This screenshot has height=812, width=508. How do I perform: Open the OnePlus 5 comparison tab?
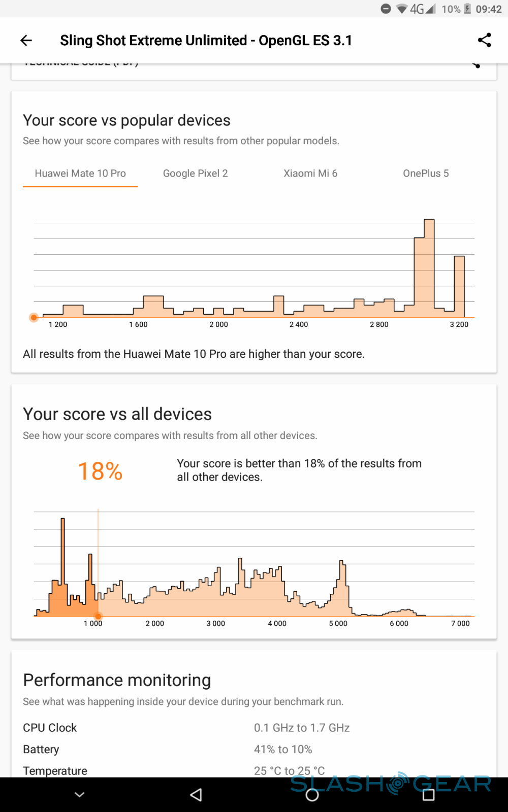(x=426, y=174)
